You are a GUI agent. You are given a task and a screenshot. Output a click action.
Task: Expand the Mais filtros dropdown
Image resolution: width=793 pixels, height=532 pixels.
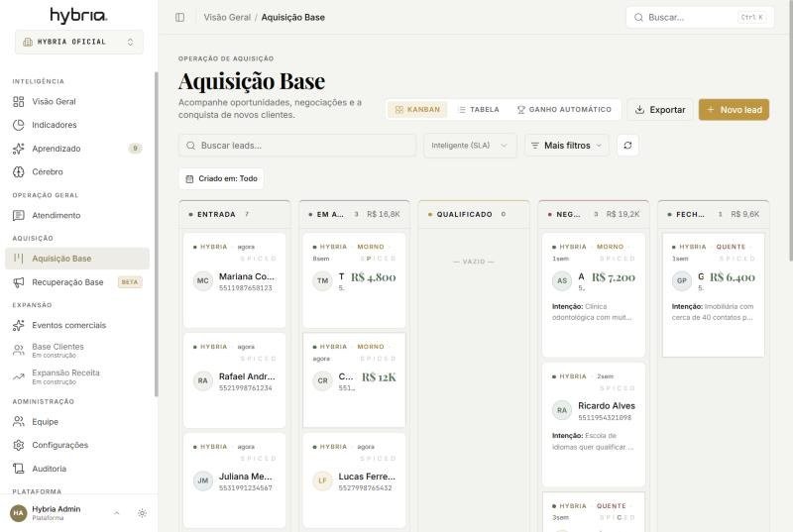pyautogui.click(x=566, y=146)
